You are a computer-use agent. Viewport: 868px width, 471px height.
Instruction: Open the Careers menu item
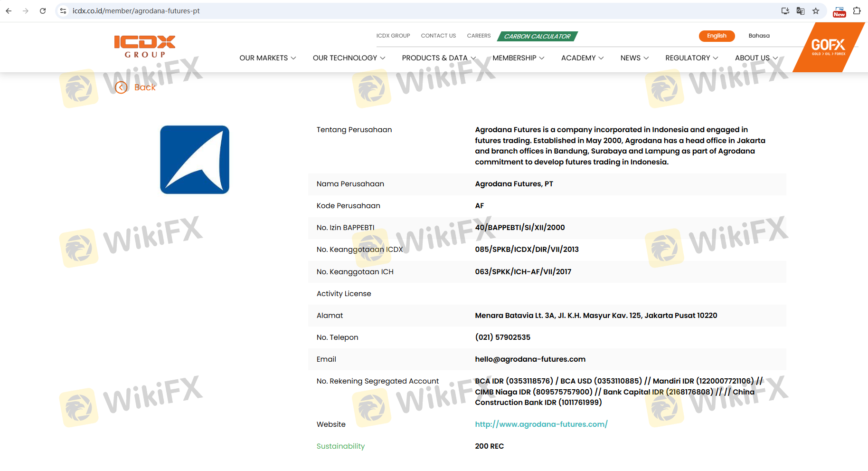(479, 36)
